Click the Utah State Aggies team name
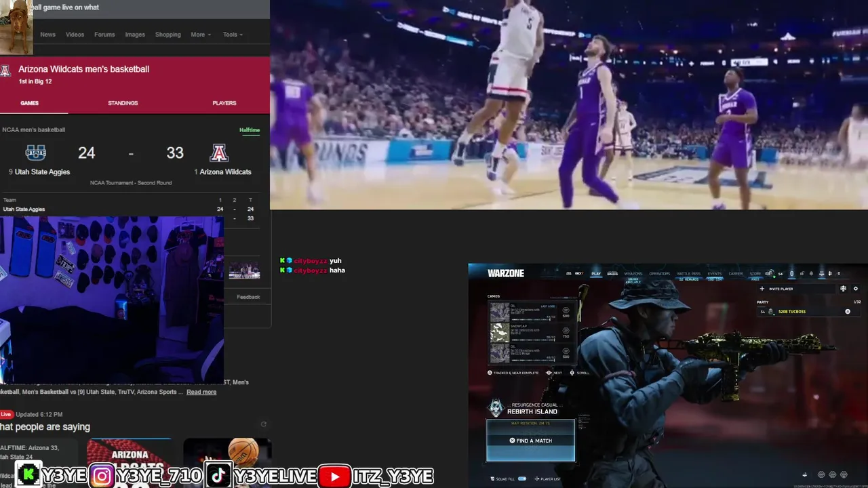The height and width of the screenshot is (488, 868). click(42, 172)
